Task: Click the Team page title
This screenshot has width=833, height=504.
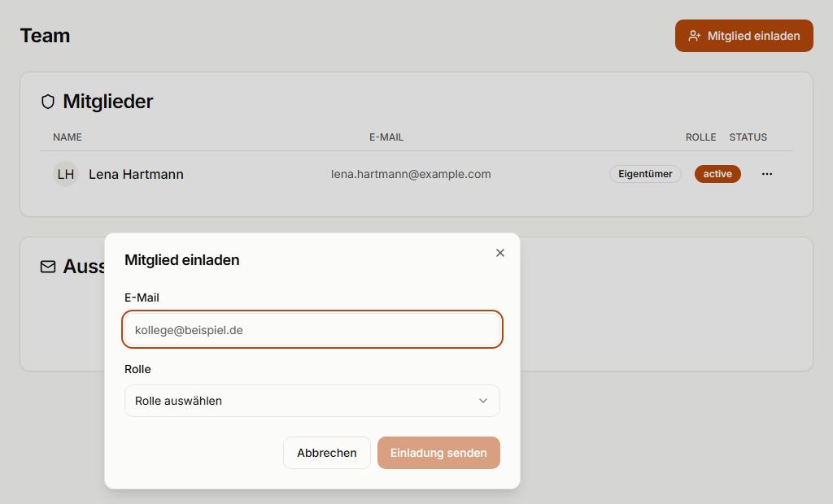Action: coord(46,36)
